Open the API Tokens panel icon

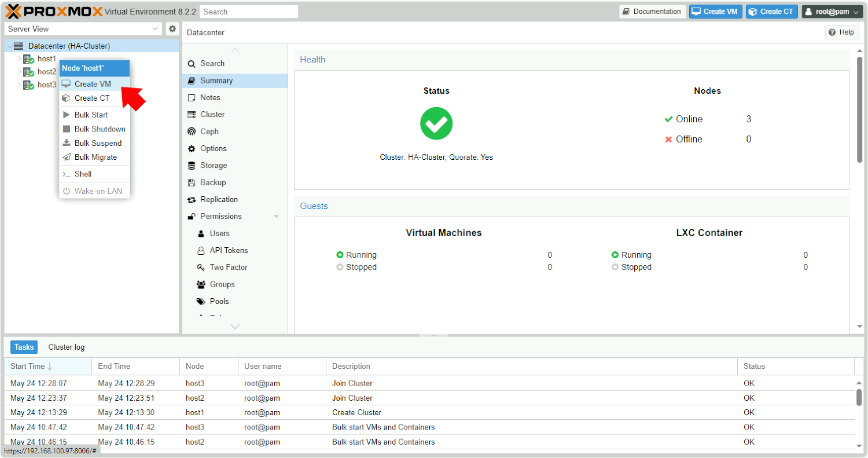point(203,250)
